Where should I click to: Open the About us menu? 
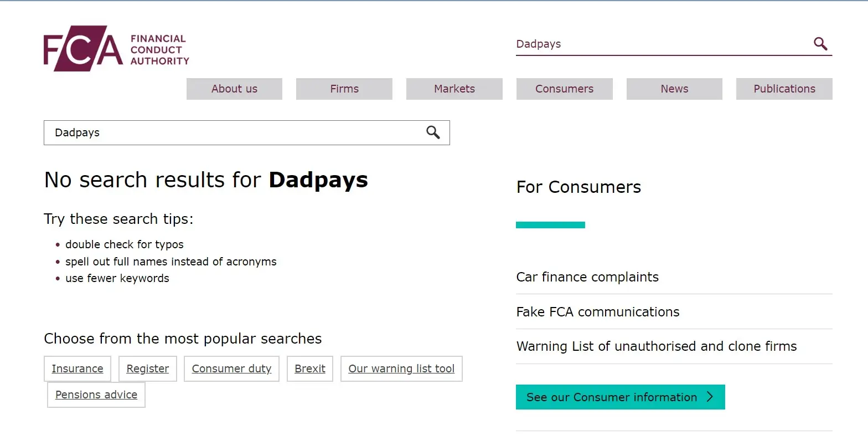point(234,89)
